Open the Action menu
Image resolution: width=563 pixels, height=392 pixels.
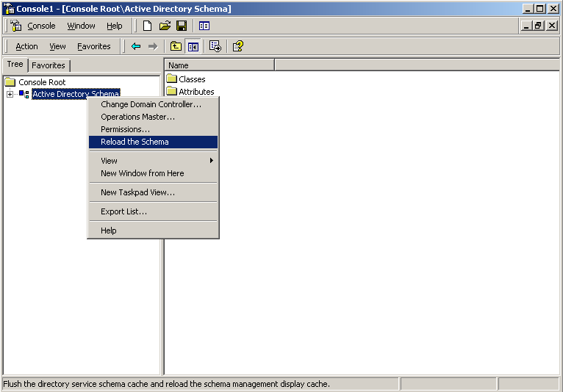pyautogui.click(x=26, y=46)
